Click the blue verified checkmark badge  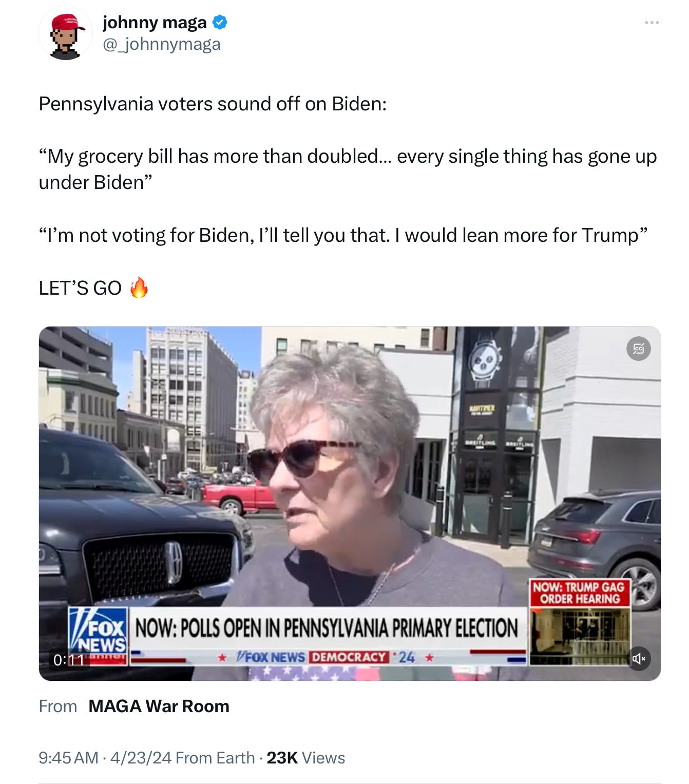220,22
